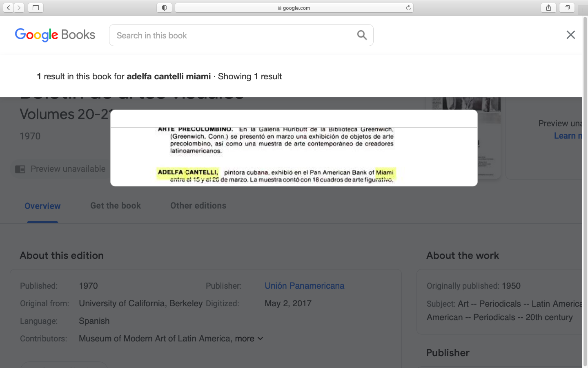Open the privacy report shield icon
The image size is (588, 368).
164,8
